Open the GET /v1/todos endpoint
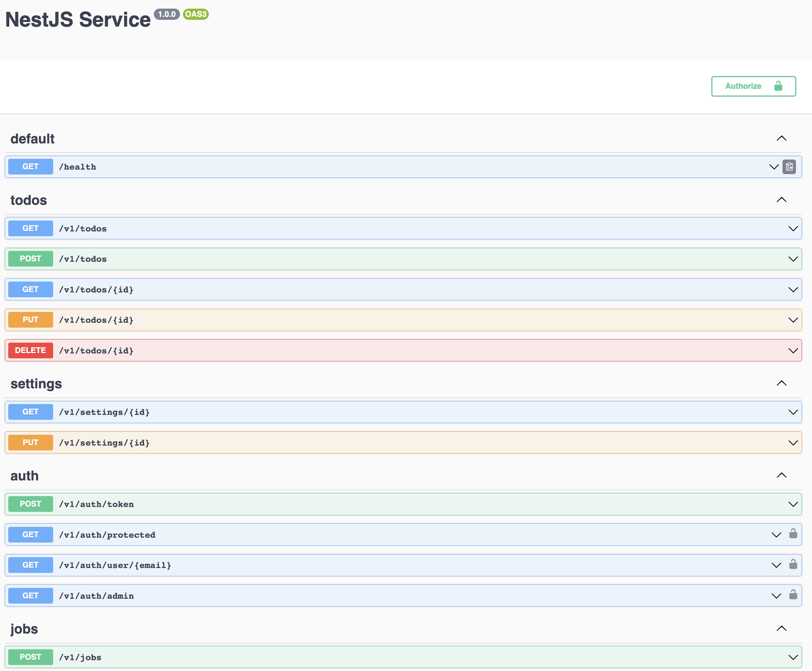This screenshot has width=812, height=671. [x=83, y=228]
